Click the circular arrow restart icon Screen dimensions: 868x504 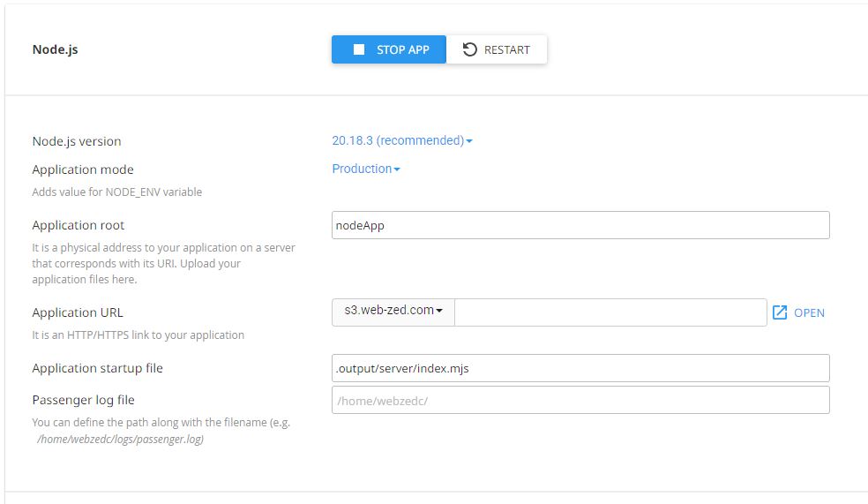pos(470,50)
